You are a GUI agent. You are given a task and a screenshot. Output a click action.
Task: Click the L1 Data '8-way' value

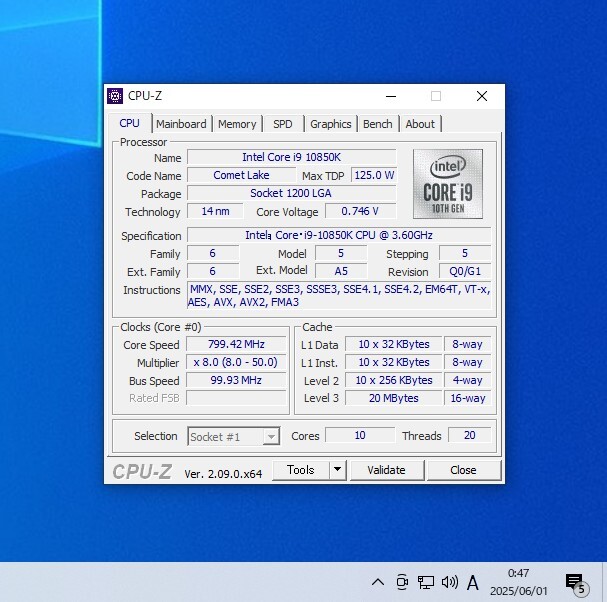tap(468, 344)
